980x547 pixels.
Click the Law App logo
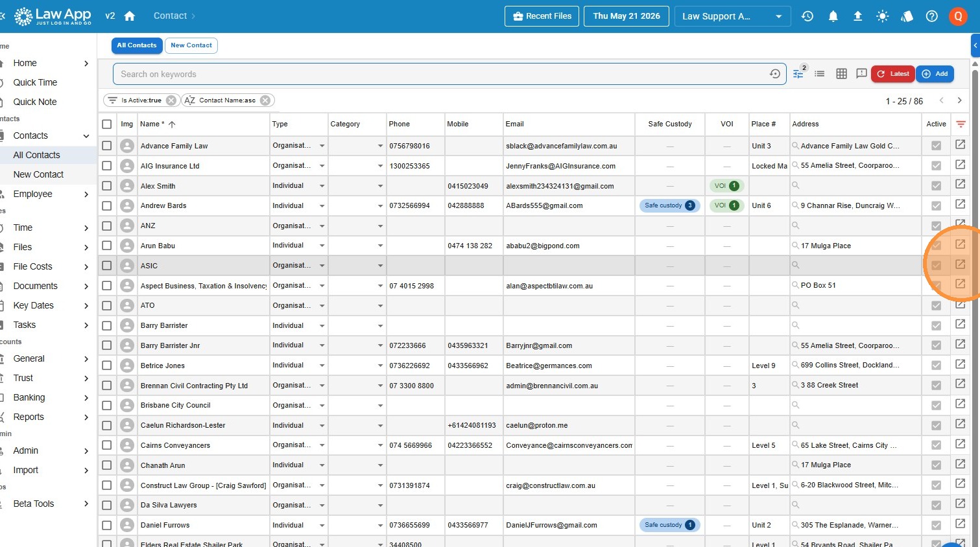(53, 16)
